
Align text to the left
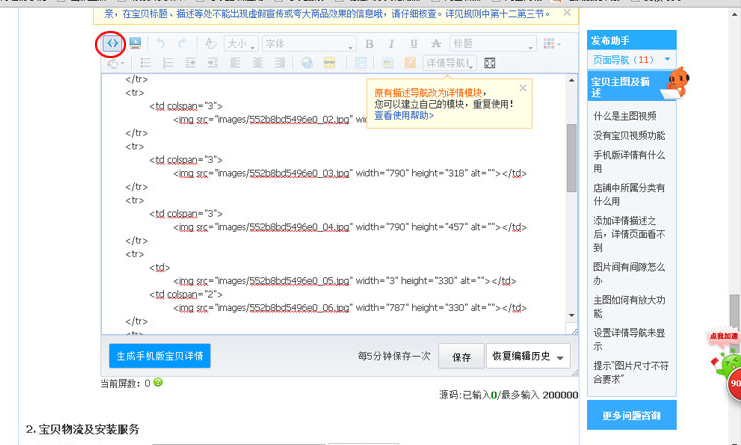235,63
